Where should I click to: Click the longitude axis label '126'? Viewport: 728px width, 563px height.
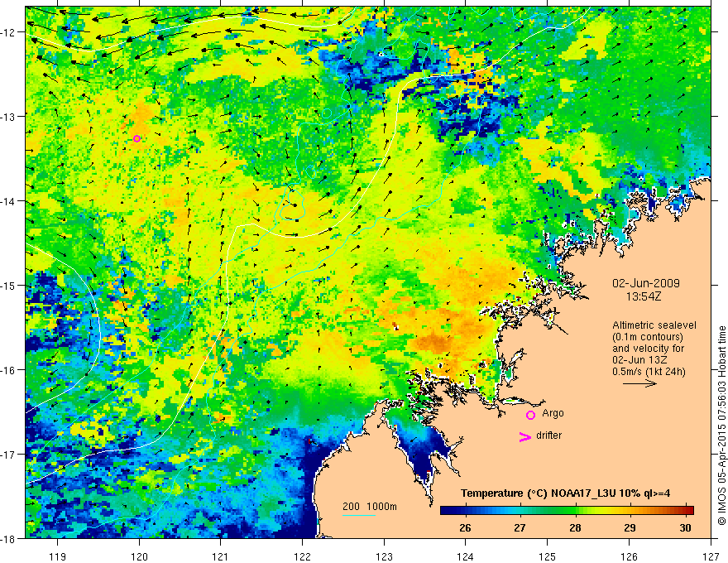pyautogui.click(x=629, y=556)
